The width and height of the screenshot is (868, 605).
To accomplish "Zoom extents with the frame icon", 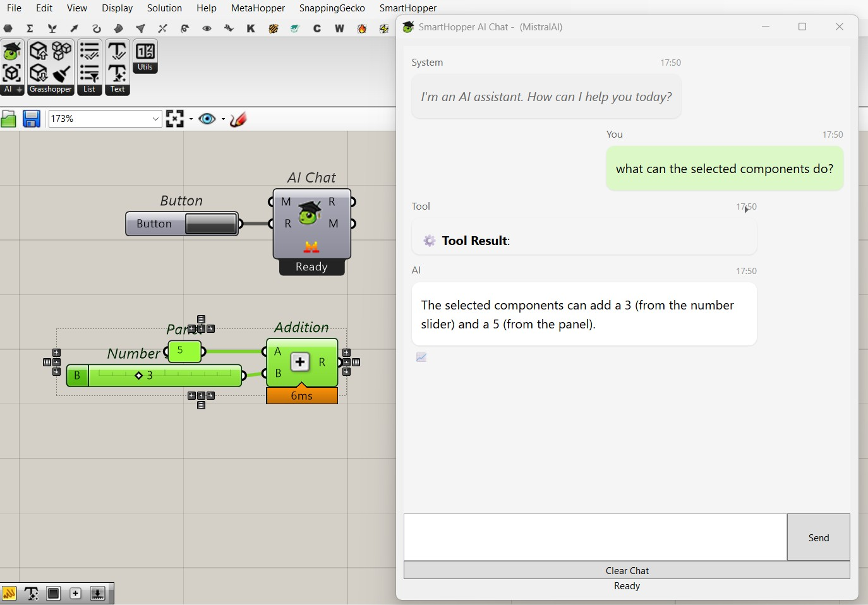I will click(174, 119).
